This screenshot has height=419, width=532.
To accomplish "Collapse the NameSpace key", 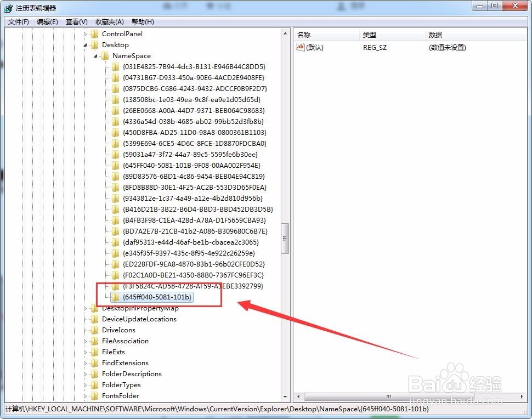I will [95, 56].
